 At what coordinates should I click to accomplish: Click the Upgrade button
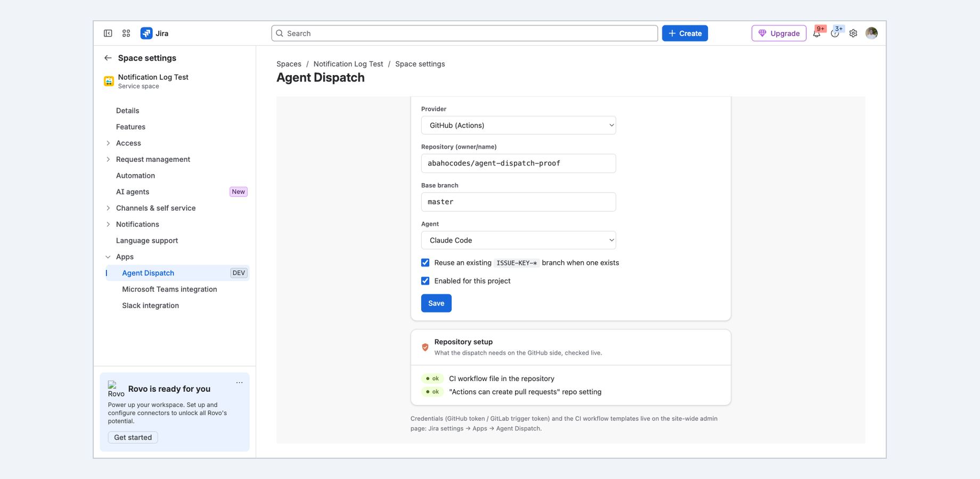click(779, 33)
